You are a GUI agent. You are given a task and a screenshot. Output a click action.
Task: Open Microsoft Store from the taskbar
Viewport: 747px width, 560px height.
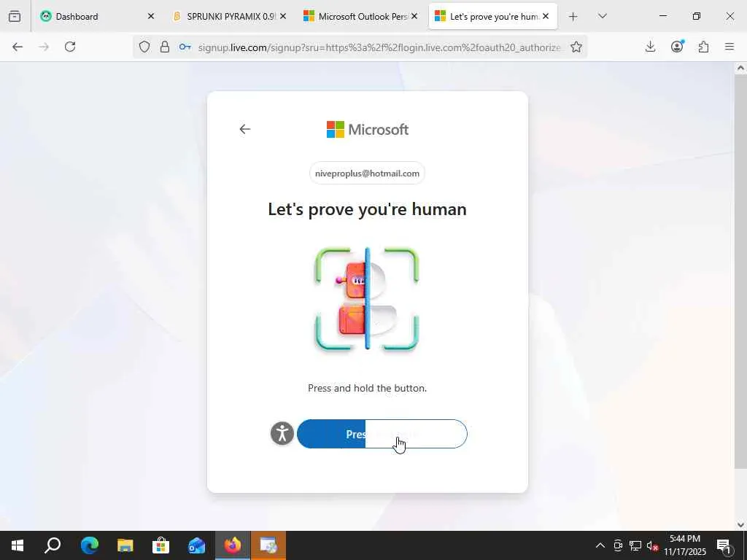161,545
